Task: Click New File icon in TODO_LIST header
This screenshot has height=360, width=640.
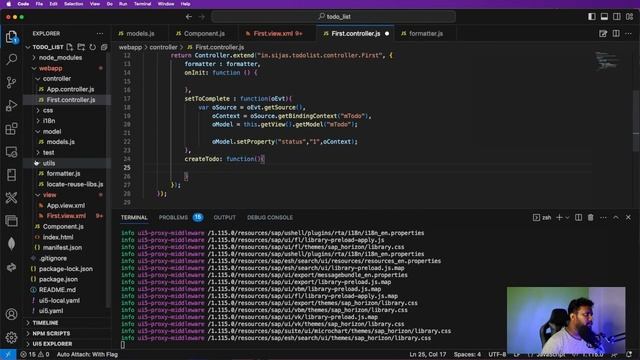Action: pyautogui.click(x=70, y=47)
